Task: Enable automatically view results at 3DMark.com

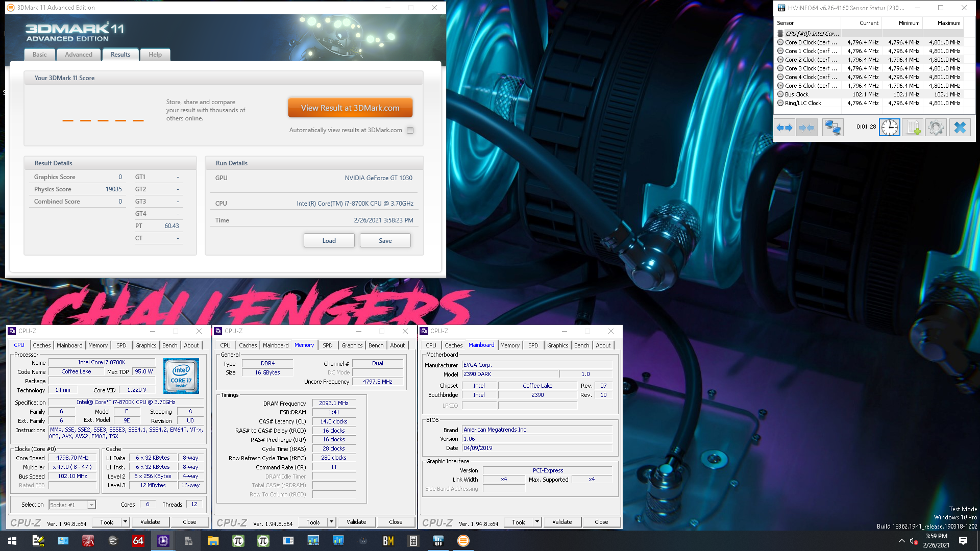Action: point(410,130)
